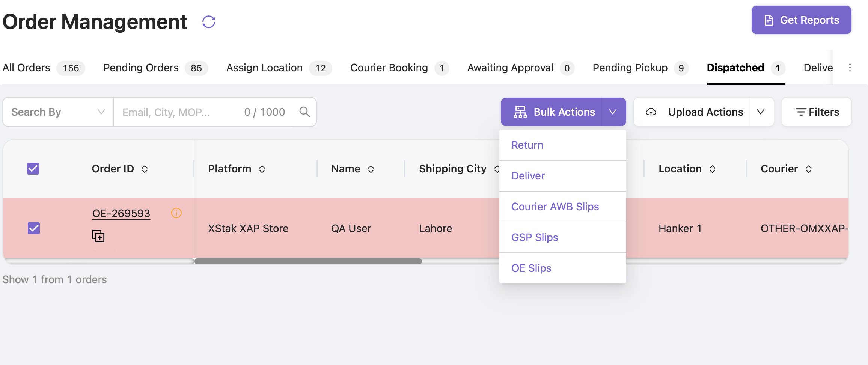Click the filter lines icon
Screen dimensions: 868x365
pos(800,112)
